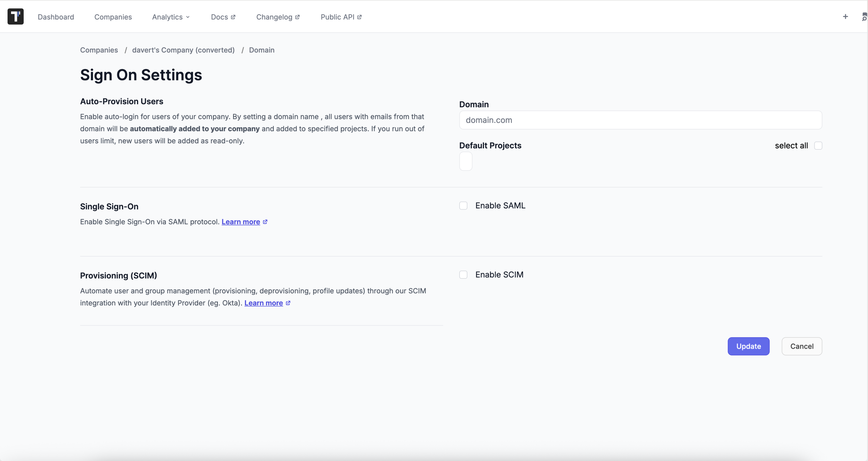Check the project checkbox under Default Projects
This screenshot has height=461, width=868.
(x=466, y=161)
